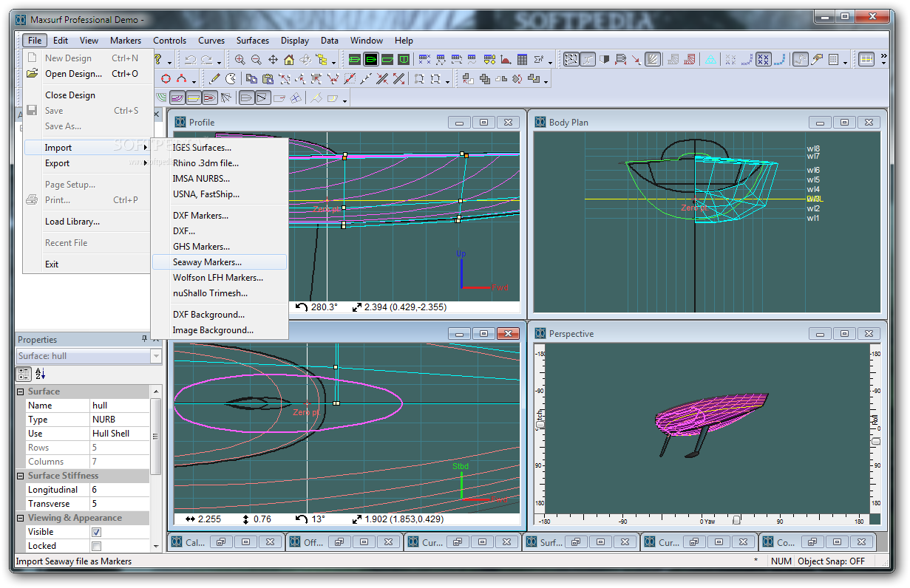This screenshot has height=588, width=910.
Task: Click the hull Name value field
Action: pos(119,406)
